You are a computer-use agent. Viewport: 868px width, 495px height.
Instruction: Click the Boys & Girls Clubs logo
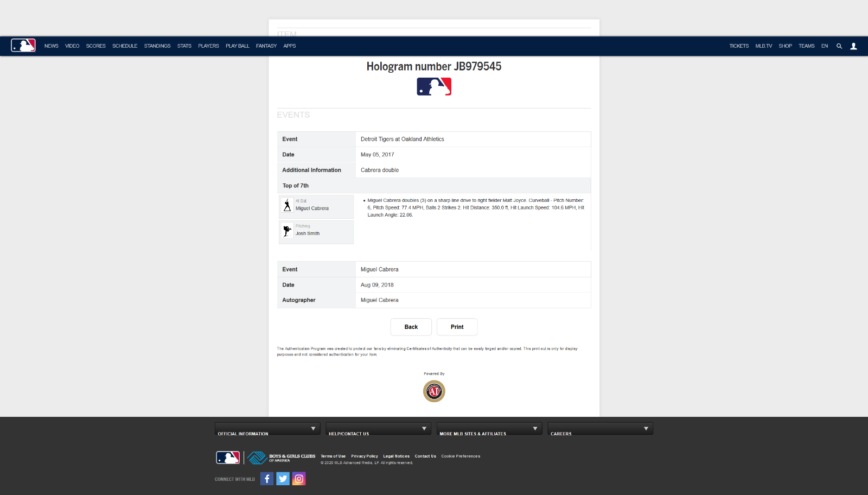pyautogui.click(x=282, y=458)
